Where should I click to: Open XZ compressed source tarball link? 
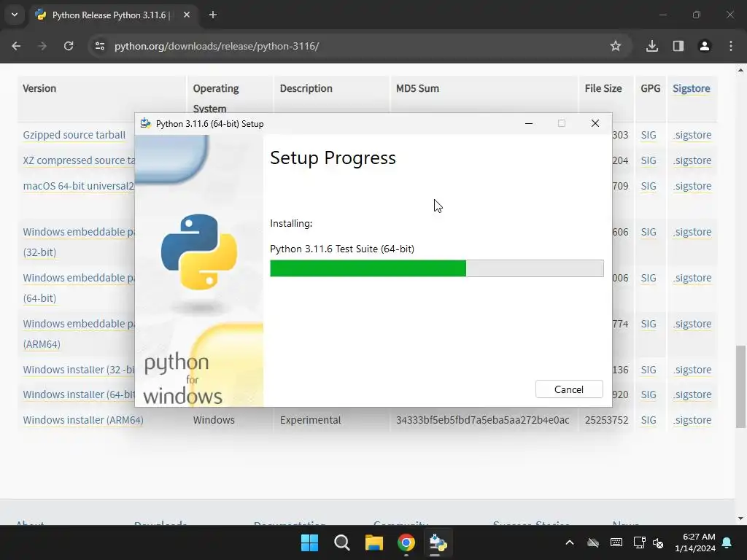79,160
